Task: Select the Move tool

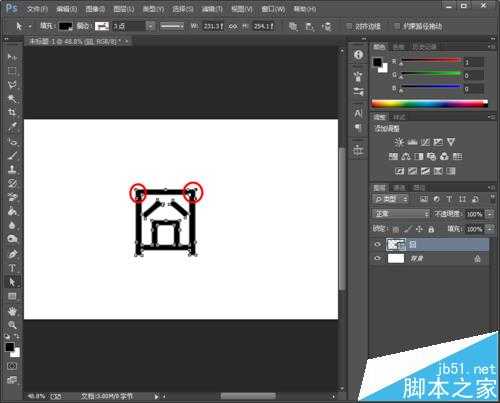Action: [x=12, y=57]
